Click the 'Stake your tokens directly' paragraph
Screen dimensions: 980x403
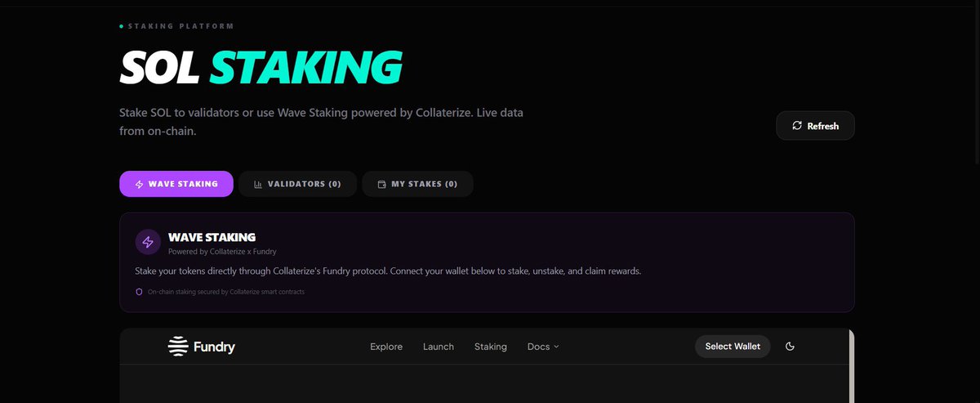pos(388,271)
